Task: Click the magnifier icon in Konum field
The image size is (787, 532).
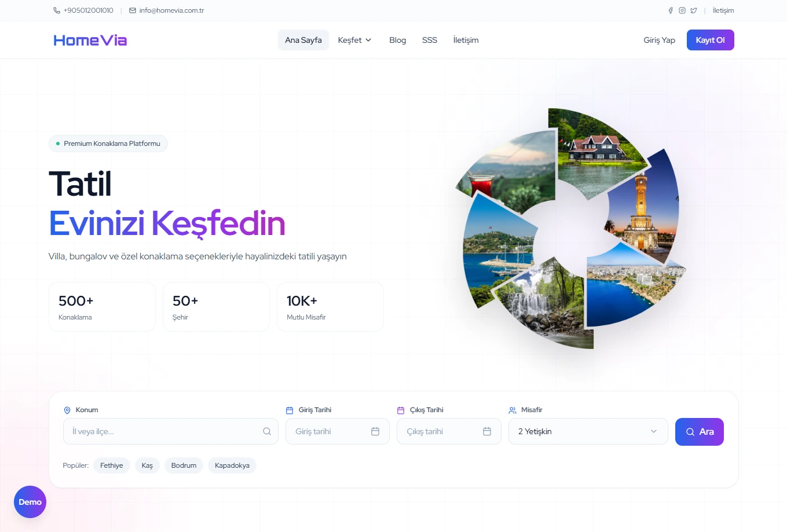Action: tap(267, 431)
